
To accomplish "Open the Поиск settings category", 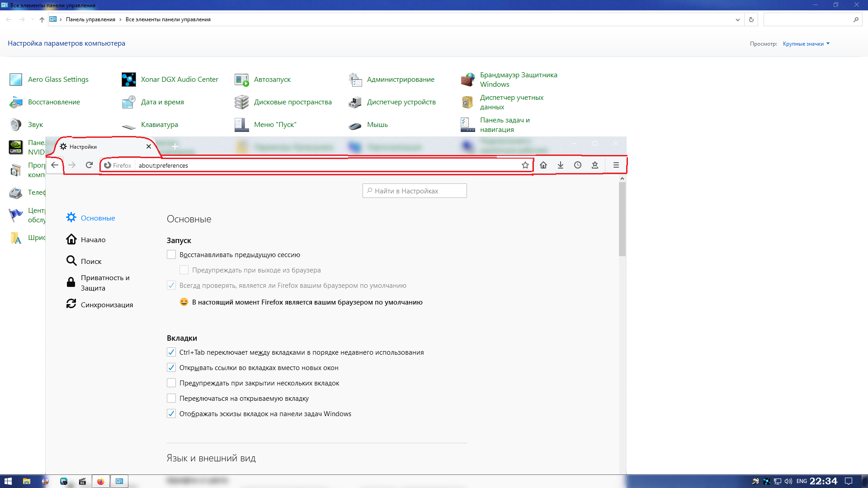I will pyautogui.click(x=84, y=261).
